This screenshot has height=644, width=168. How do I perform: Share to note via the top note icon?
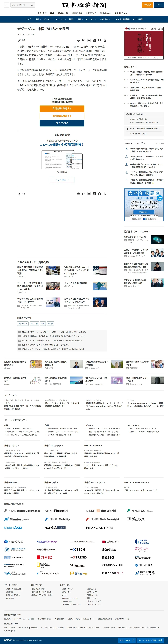(89, 40)
